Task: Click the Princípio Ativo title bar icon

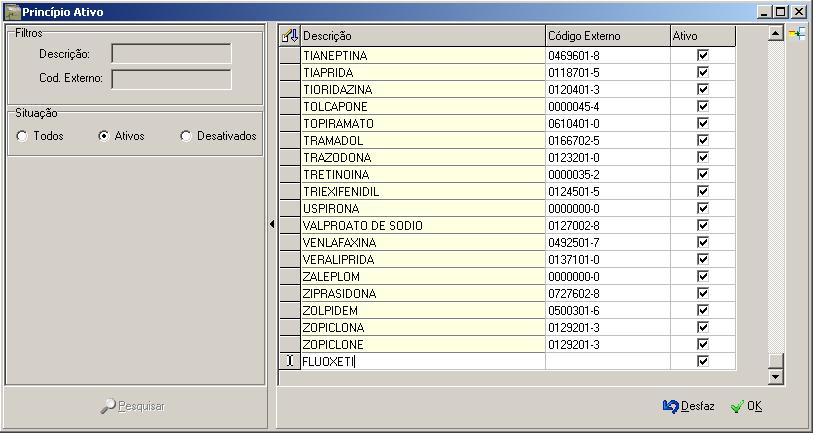Action: click(x=11, y=11)
